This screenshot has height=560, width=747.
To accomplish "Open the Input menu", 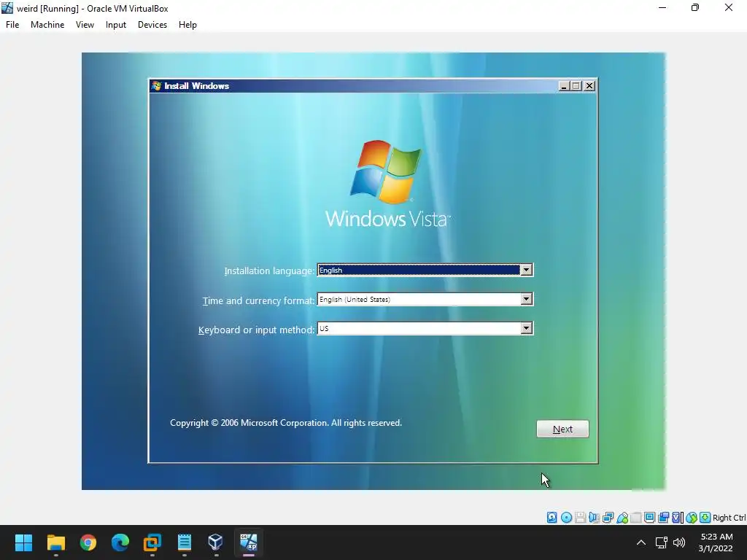I will pyautogui.click(x=116, y=25).
